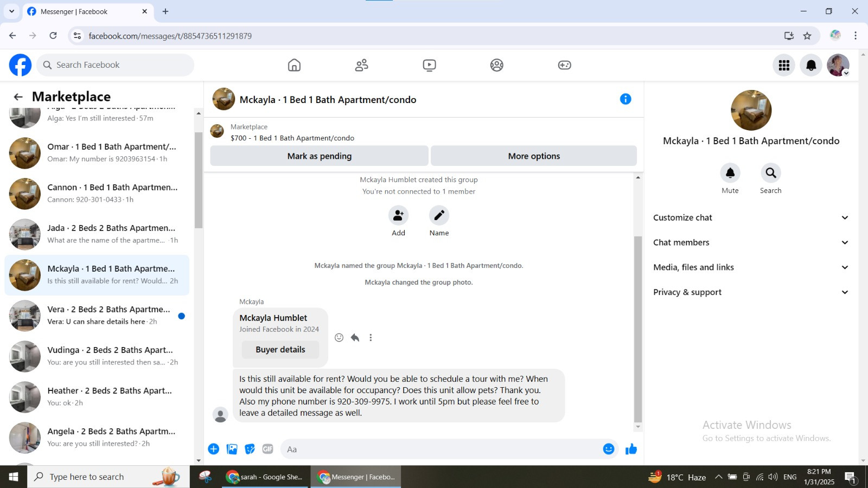Open the Cannon 1 Bed 1 Bath conversation
868x488 pixels.
click(97, 194)
